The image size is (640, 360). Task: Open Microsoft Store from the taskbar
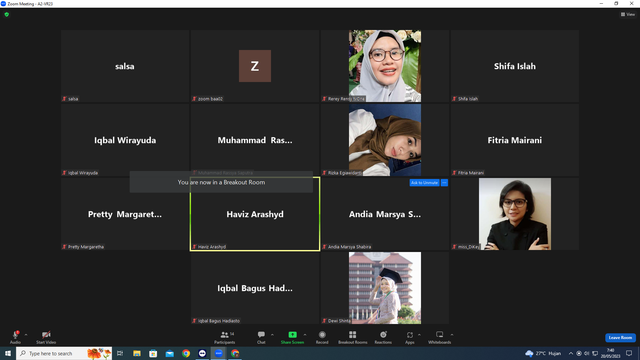point(153,353)
